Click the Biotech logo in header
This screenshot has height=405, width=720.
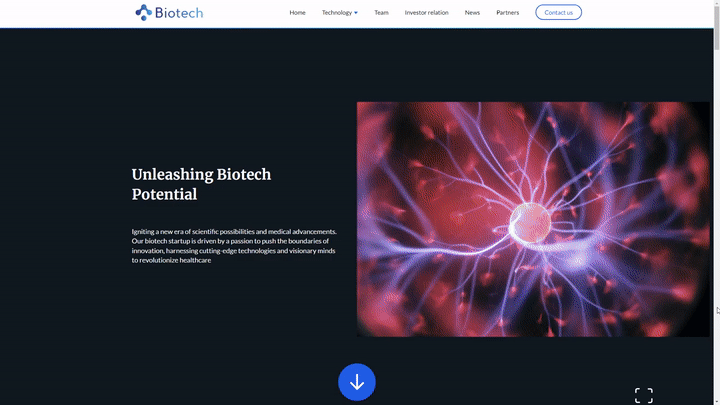(169, 12)
